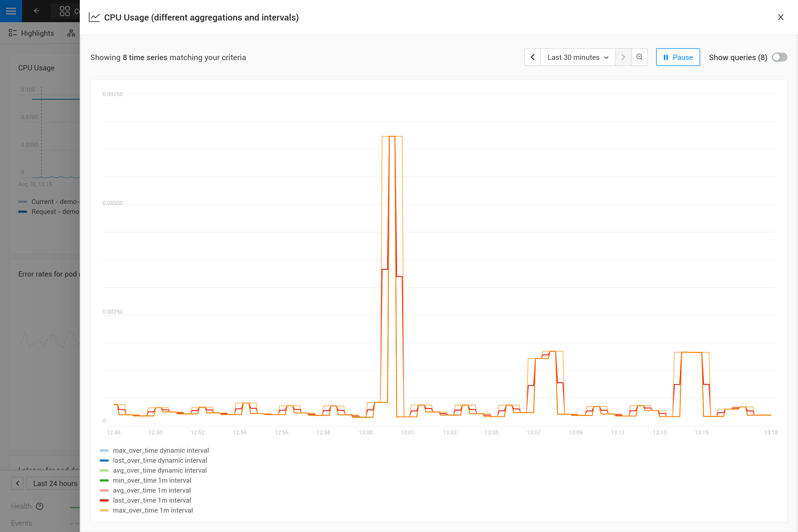Close the CPU Usage panel

(780, 17)
